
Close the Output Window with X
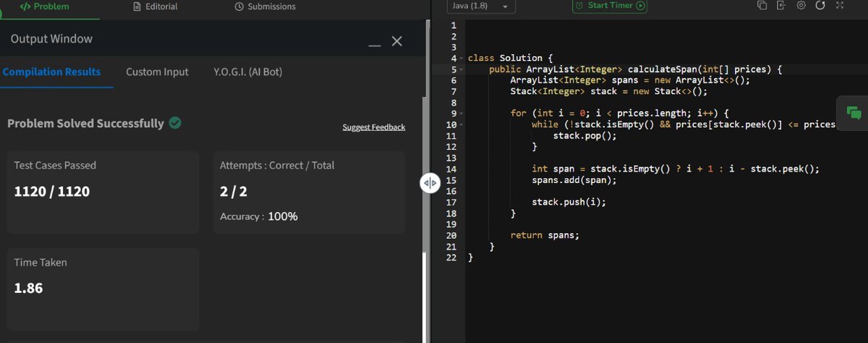pyautogui.click(x=397, y=41)
